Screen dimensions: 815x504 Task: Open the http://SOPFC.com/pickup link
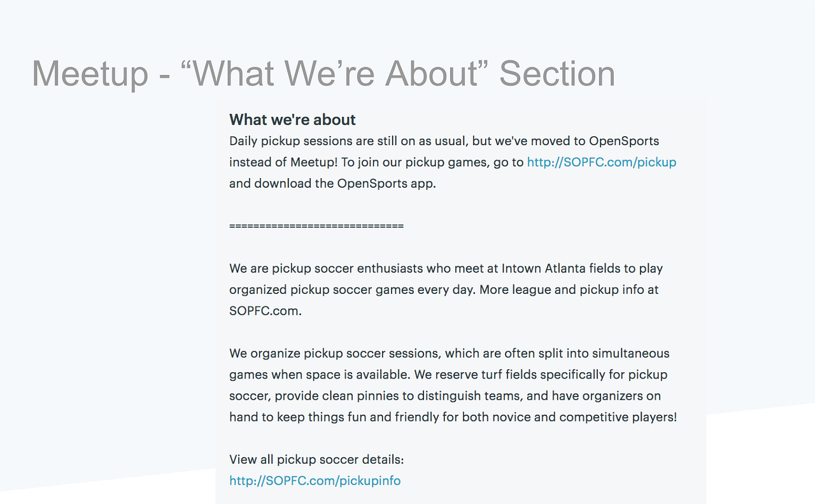pos(601,162)
